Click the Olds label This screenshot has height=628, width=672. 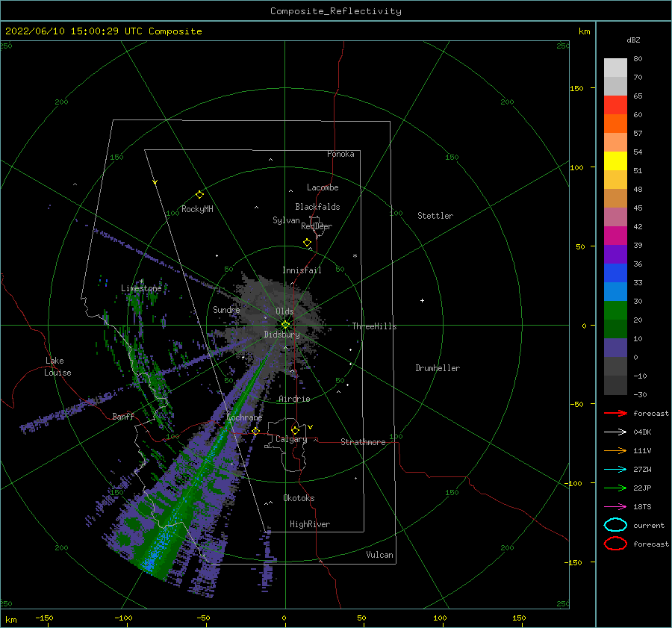[284, 311]
